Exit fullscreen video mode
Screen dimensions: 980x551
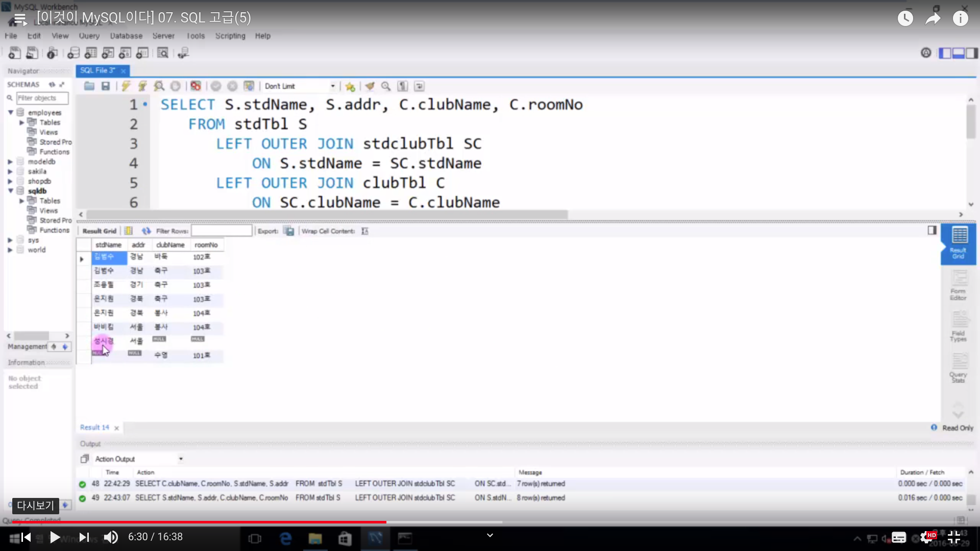coord(954,537)
